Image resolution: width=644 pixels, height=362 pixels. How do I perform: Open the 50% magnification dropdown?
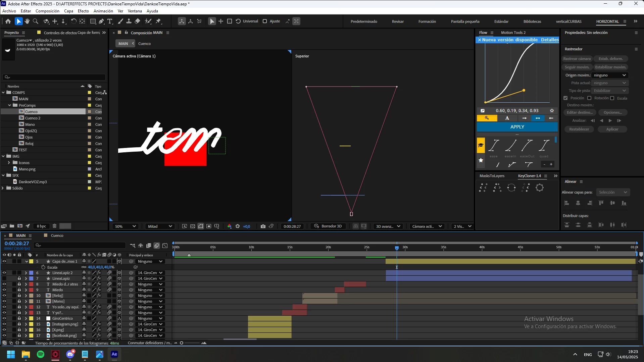pos(125,226)
